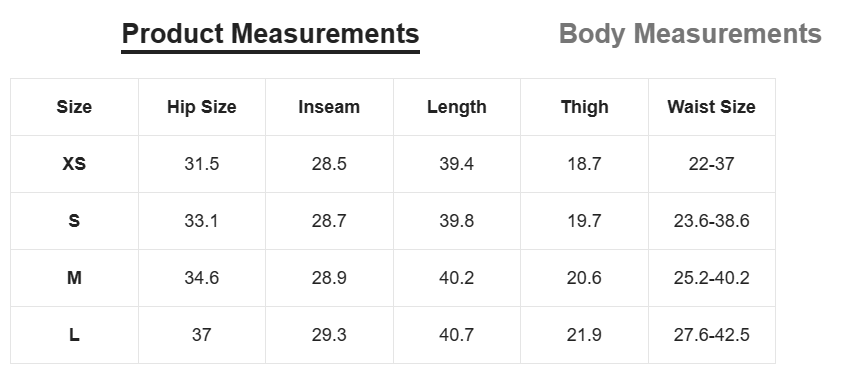Viewport: 856px width, 377px height.
Task: Click the Hip Size column header
Action: pos(201,107)
